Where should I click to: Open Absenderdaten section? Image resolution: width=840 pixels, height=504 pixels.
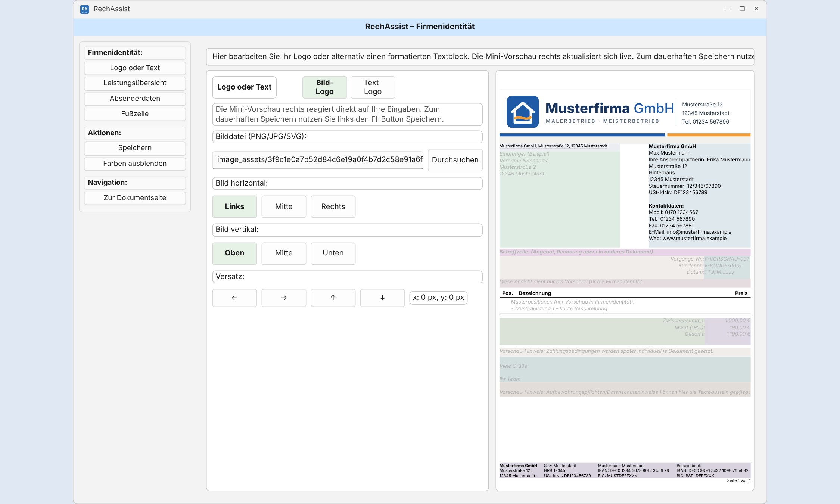135,99
